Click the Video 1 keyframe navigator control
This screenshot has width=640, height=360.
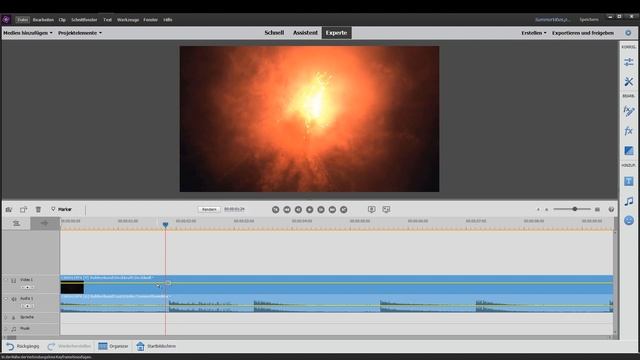[x=27, y=287]
